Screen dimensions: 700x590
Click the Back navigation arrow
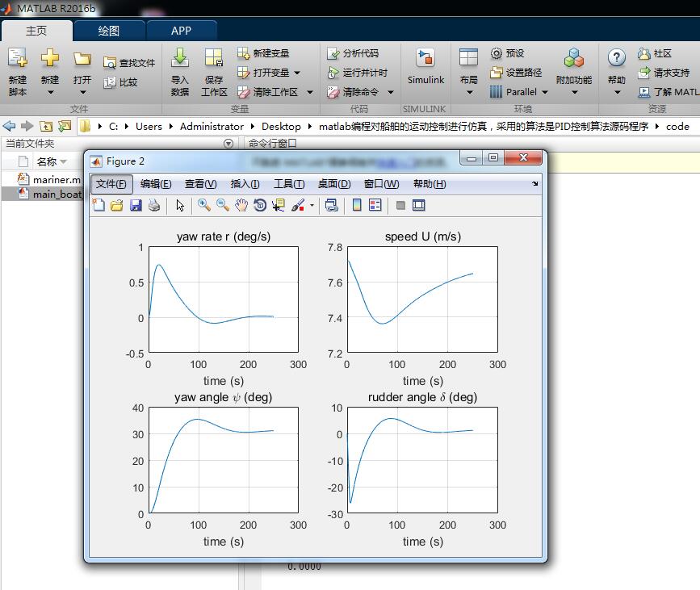(9, 126)
